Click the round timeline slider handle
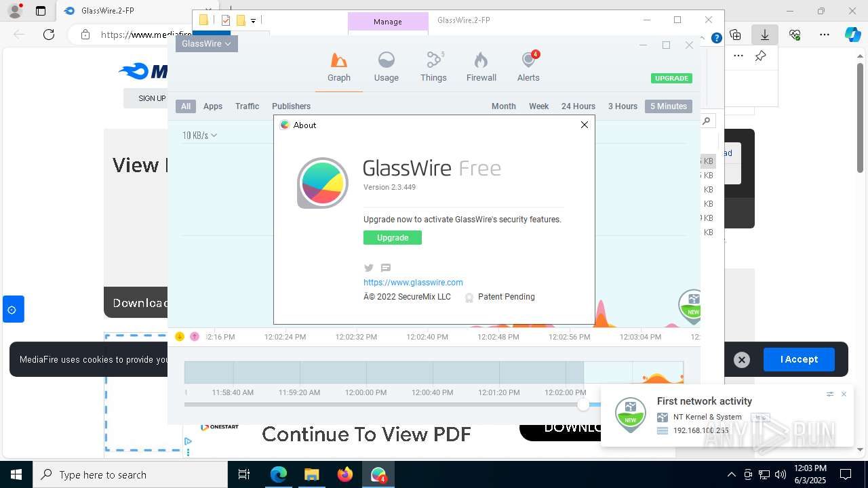The height and width of the screenshot is (488, 868). pos(583,405)
